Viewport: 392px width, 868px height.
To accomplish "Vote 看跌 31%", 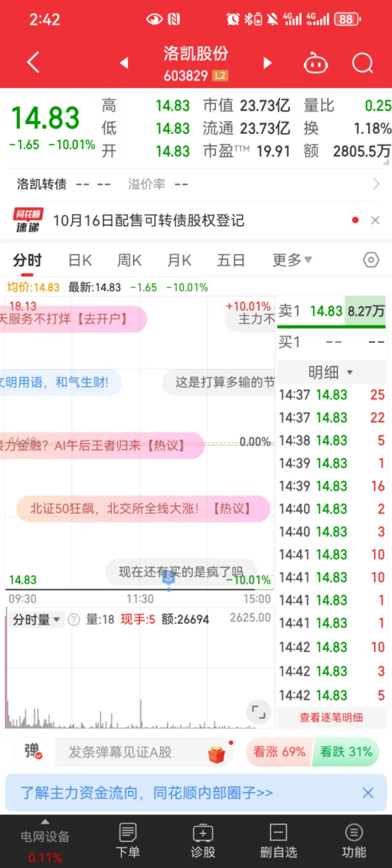I will coord(346,752).
